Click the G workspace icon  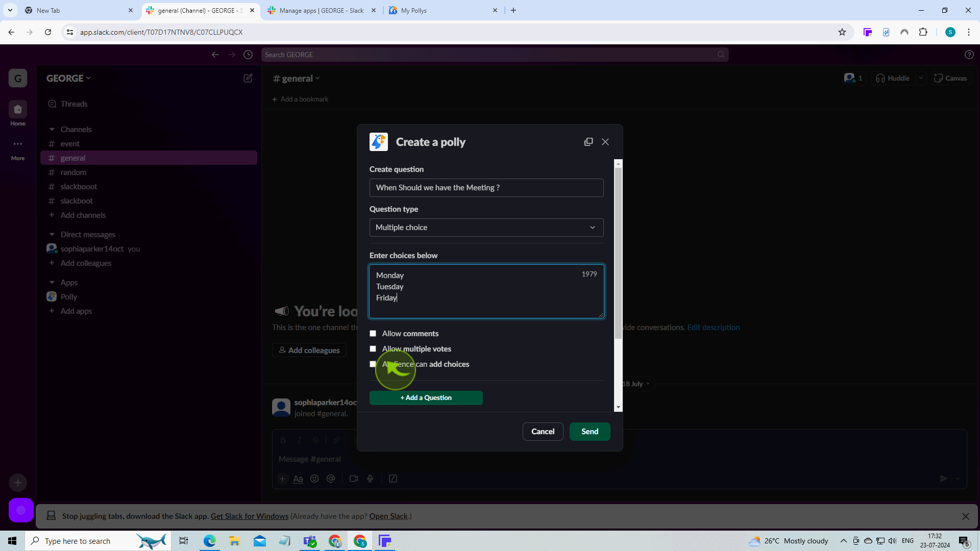(18, 79)
